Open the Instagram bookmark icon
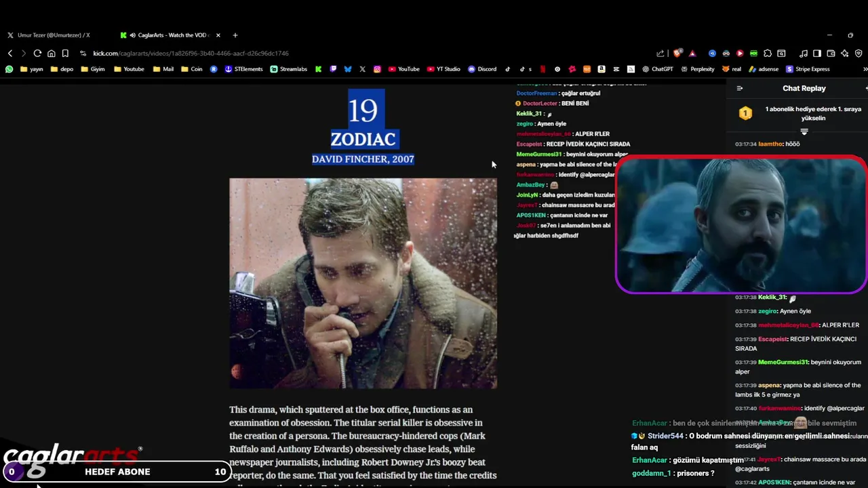The height and width of the screenshot is (488, 868). 377,69
